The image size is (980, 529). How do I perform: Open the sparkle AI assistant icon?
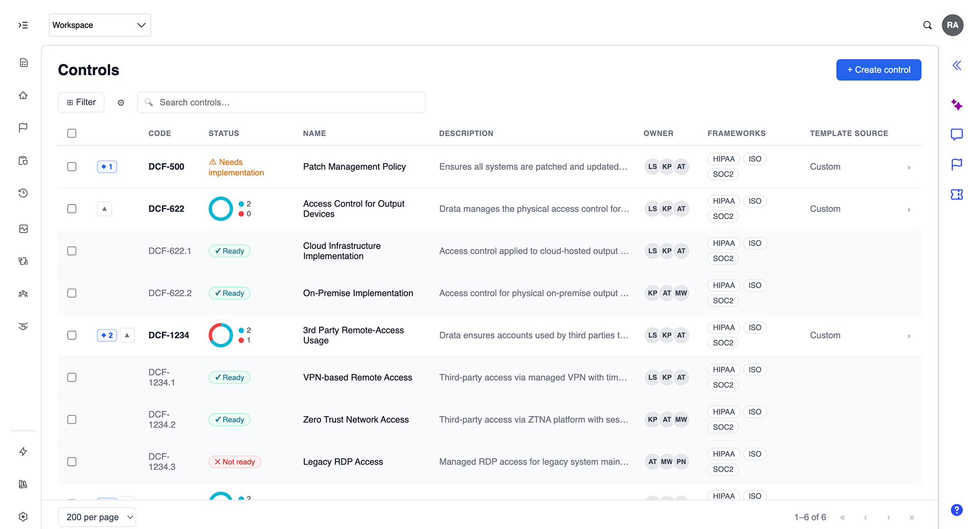pyautogui.click(x=957, y=105)
